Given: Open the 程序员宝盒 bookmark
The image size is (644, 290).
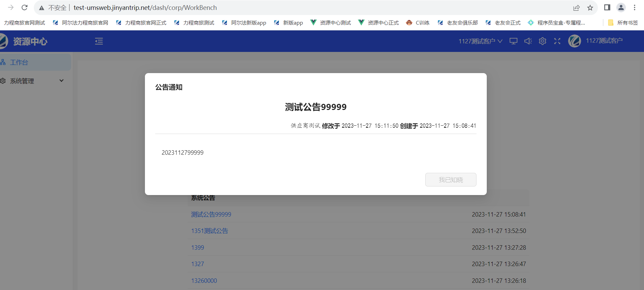Looking at the screenshot, I should [x=556, y=23].
